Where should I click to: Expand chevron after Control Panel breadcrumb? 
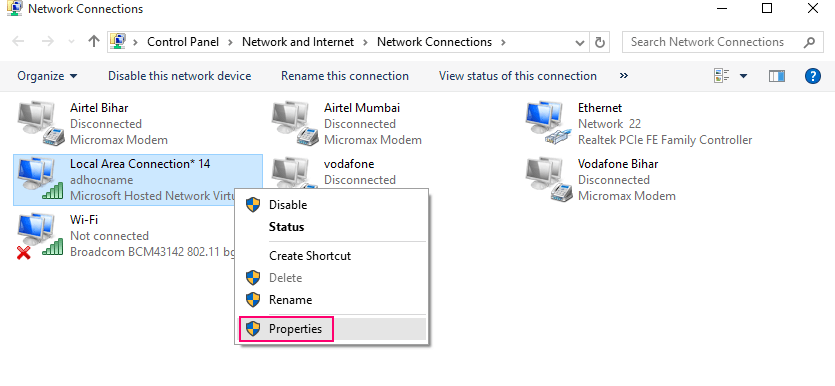(x=231, y=42)
